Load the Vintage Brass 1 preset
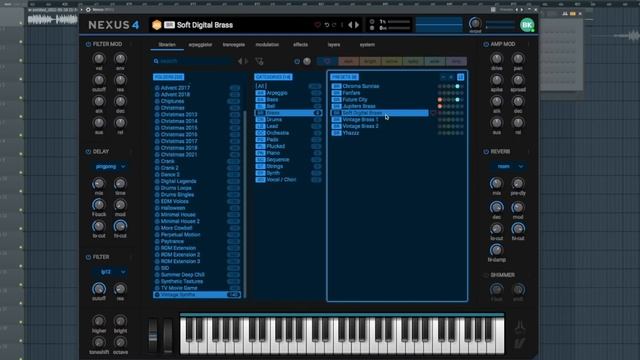640x360 pixels. click(380, 120)
